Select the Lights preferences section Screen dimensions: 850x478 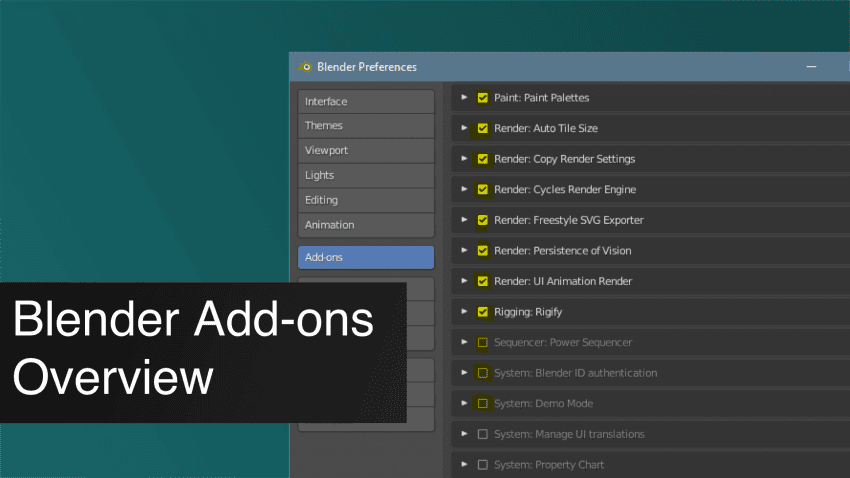tap(366, 175)
